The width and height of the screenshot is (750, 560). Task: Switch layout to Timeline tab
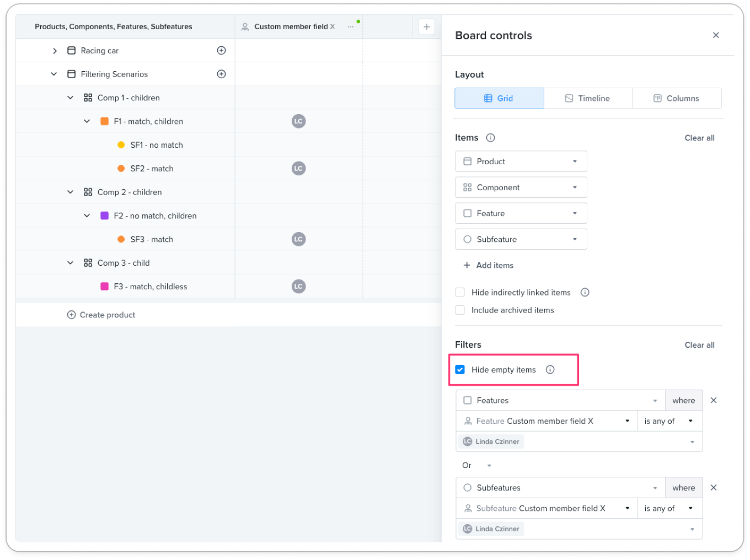point(588,98)
